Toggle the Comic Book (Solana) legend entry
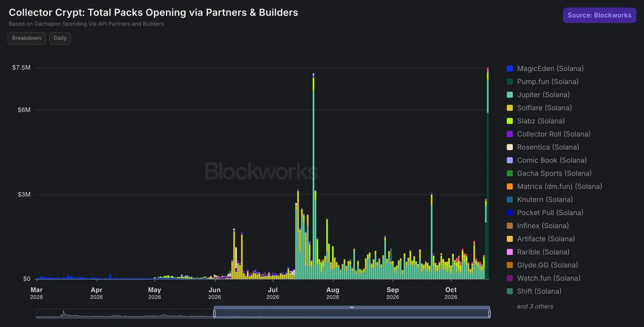Image resolution: width=644 pixels, height=327 pixels. tap(546, 160)
